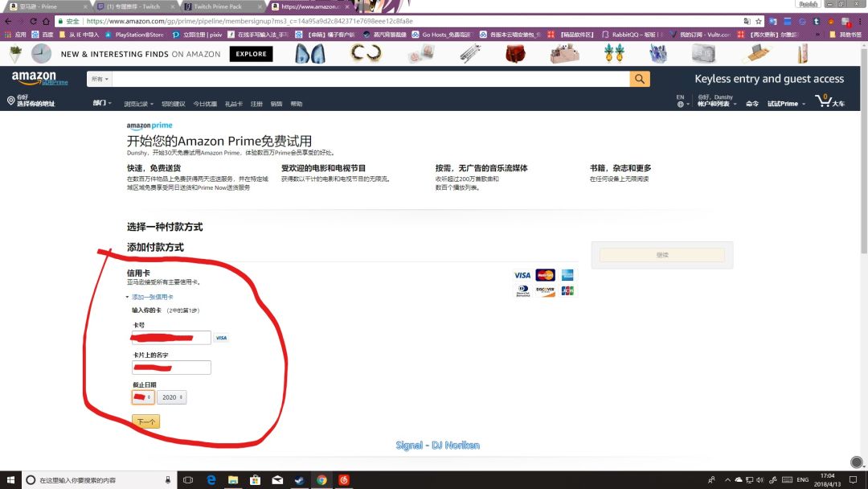Screen dimensions: 868x489
Task: Expand the 浏览记录 browsing history dropdown
Action: (138, 104)
